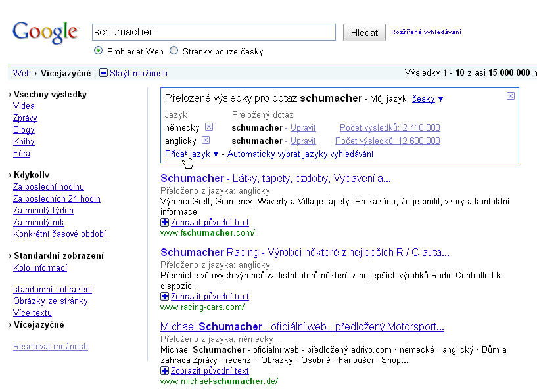Click the Hledat search button
Screen dimensions: 537x392
(364, 32)
